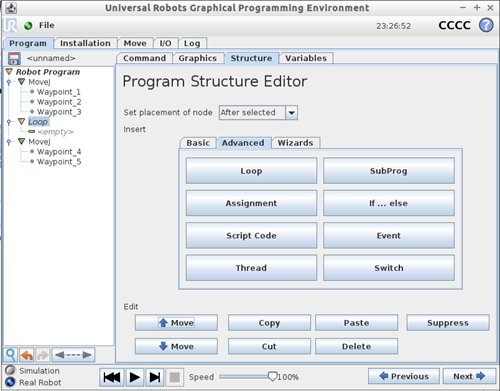Open the Graphics tab
The image size is (500, 391).
coord(198,58)
